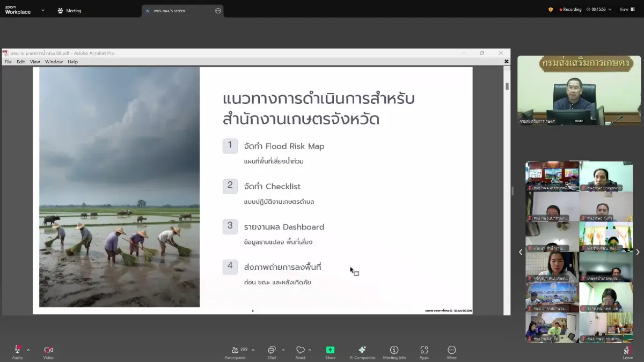Screen dimensions: 644x362
Task: Open the File menu in Adobe Acrobat
Action: 8,61
